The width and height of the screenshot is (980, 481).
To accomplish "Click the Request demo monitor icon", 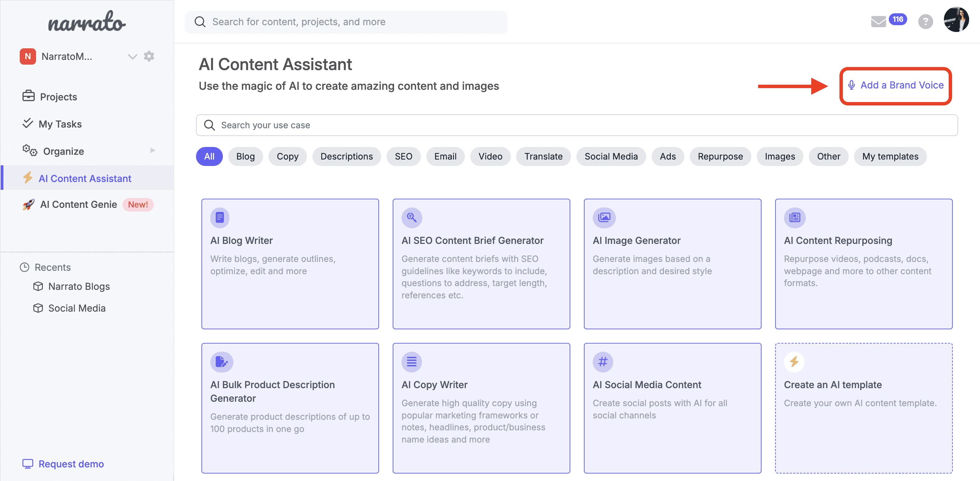I will (x=28, y=464).
